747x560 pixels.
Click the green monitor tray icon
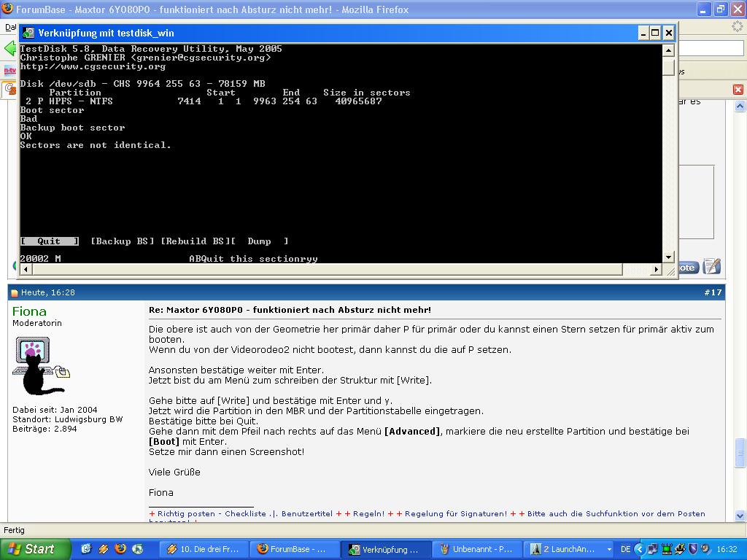click(667, 549)
